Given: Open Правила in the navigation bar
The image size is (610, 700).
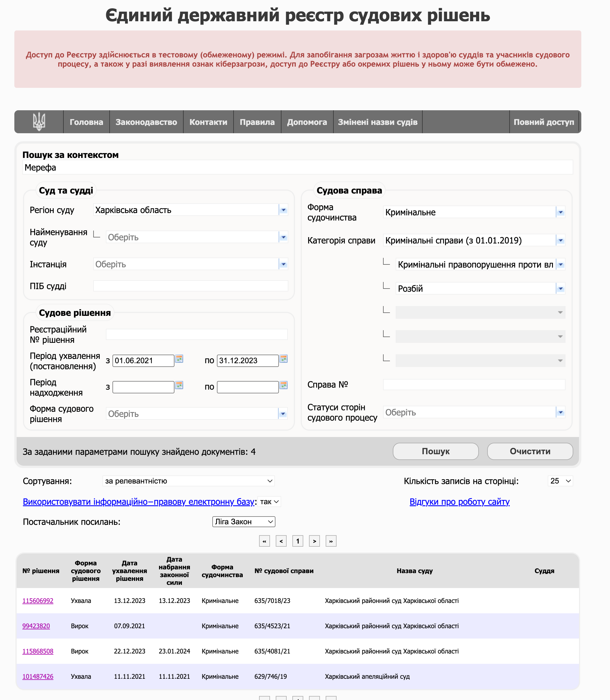Looking at the screenshot, I should tap(257, 122).
